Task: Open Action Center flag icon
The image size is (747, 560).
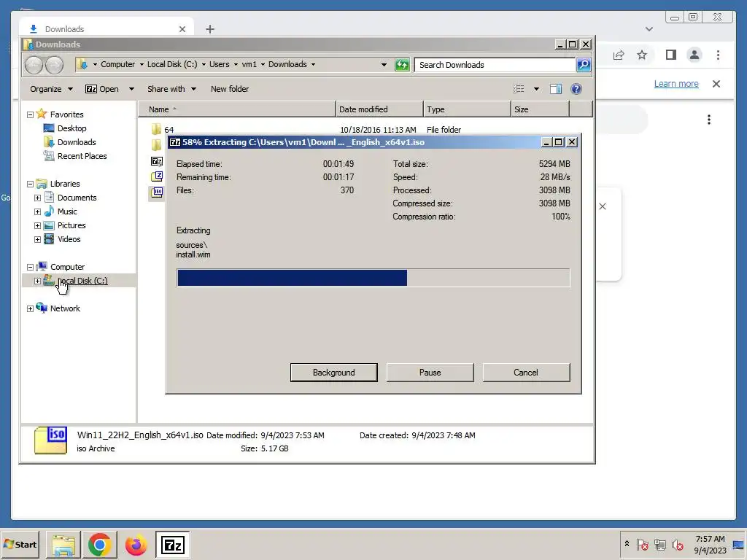Action: [642, 544]
